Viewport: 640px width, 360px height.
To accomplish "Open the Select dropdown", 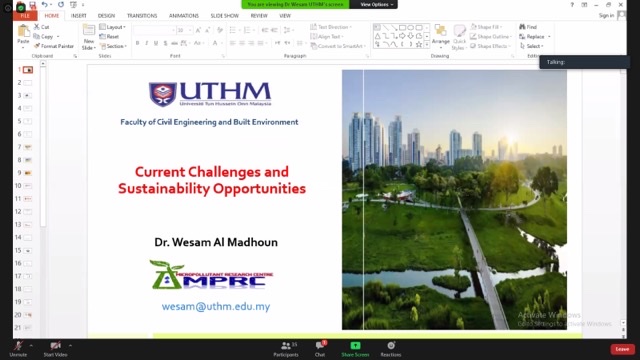I will (x=531, y=46).
